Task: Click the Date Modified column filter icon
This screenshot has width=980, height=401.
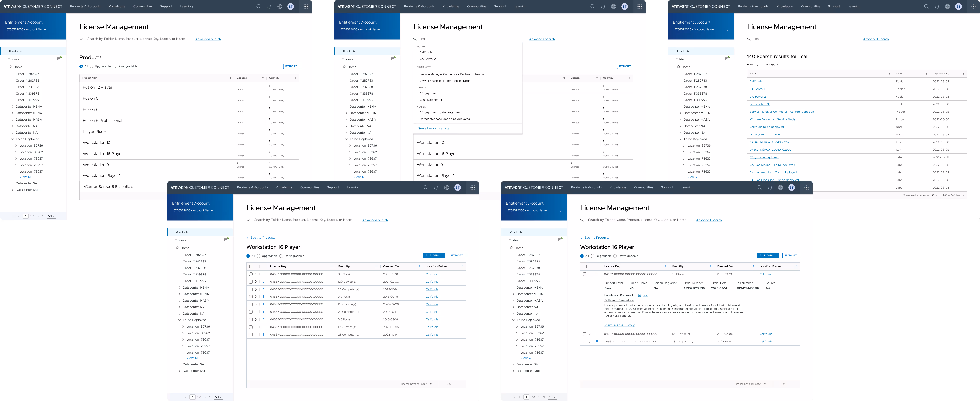Action: (x=963, y=73)
